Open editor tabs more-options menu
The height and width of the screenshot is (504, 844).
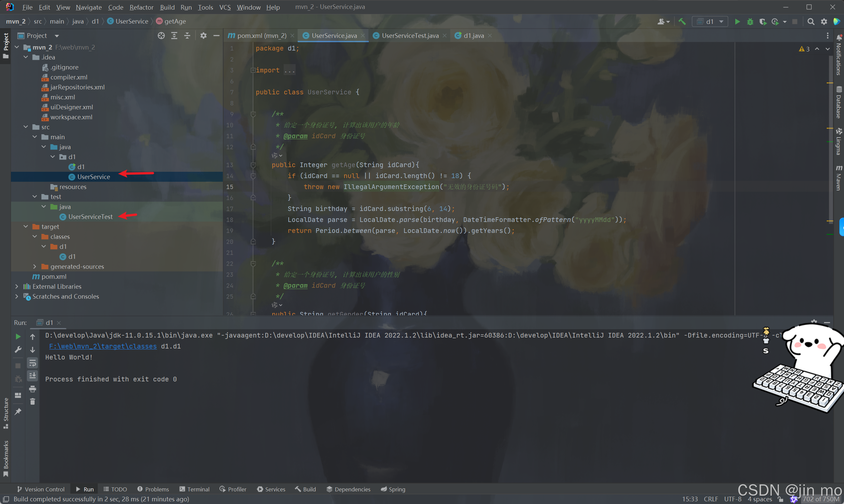click(828, 36)
